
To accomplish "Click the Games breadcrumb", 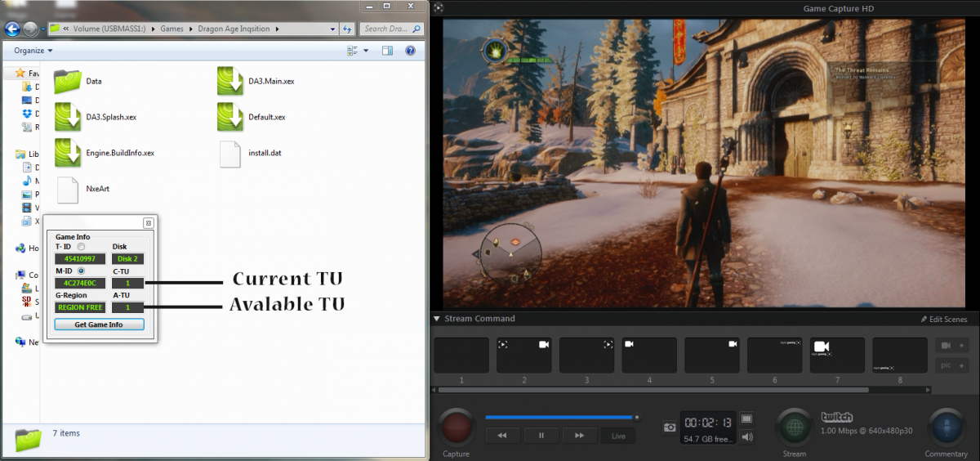I will pos(171,29).
